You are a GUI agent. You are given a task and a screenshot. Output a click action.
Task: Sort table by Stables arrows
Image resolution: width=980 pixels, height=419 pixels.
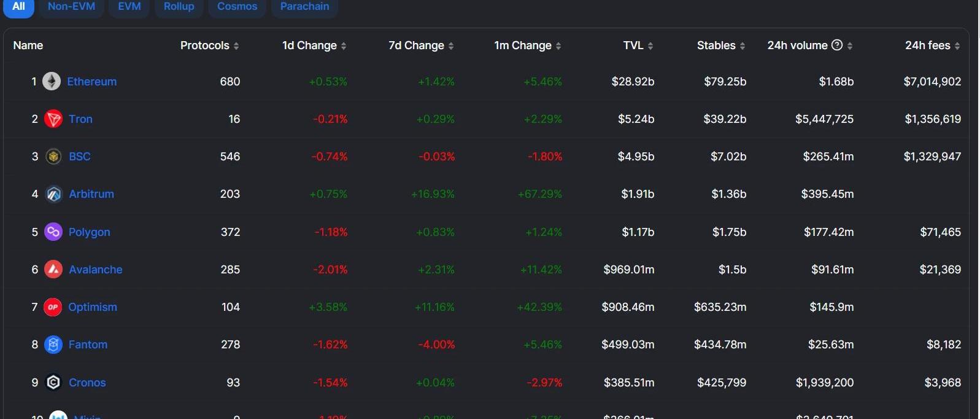(743, 46)
